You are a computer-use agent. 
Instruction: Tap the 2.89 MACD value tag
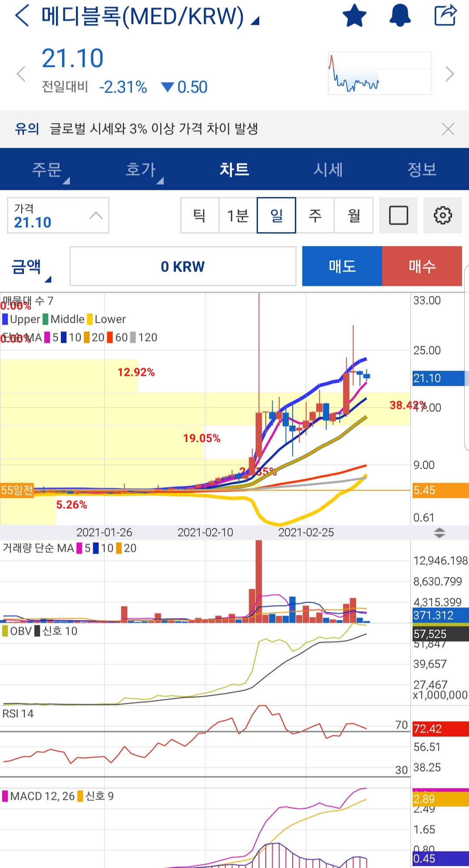440,799
